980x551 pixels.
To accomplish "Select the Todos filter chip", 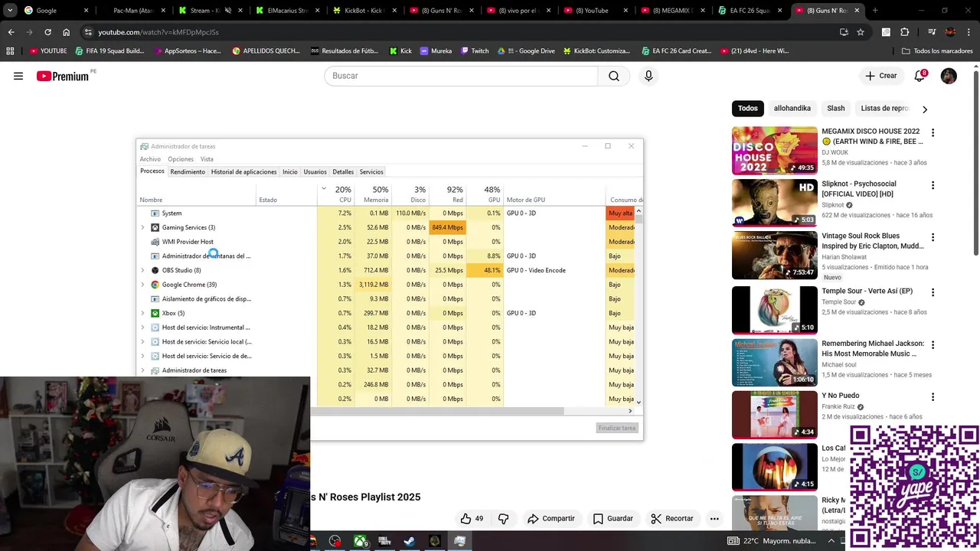I will 748,108.
